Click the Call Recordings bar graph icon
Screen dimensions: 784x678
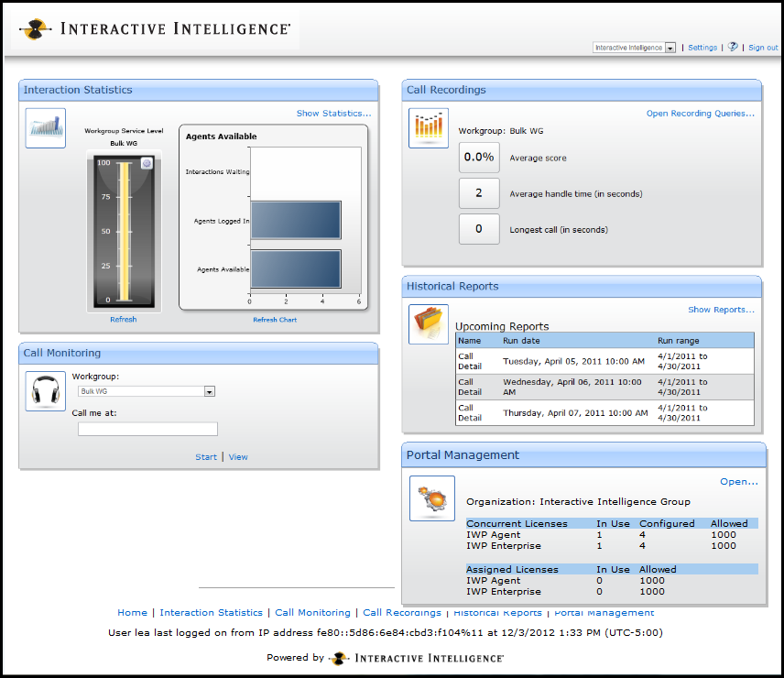coord(428,128)
